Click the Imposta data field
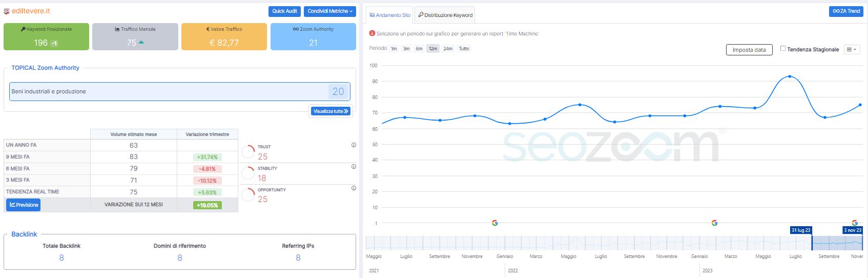The width and height of the screenshot is (868, 278). point(749,50)
